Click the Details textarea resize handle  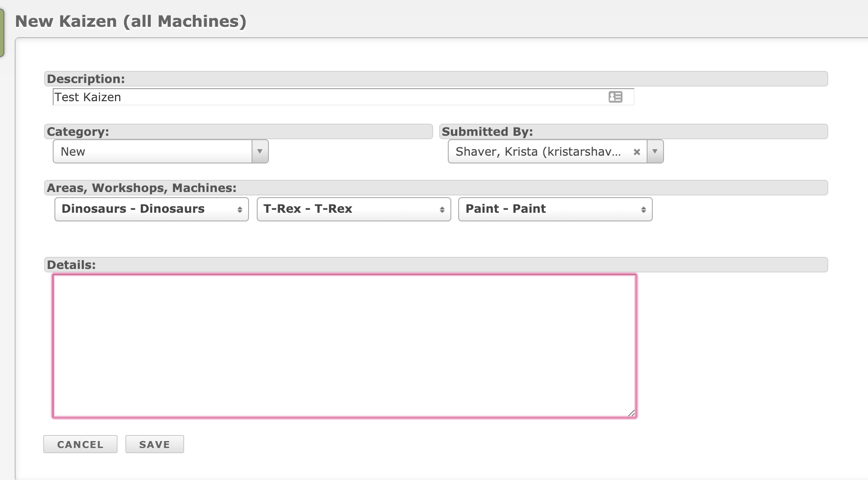pyautogui.click(x=631, y=413)
